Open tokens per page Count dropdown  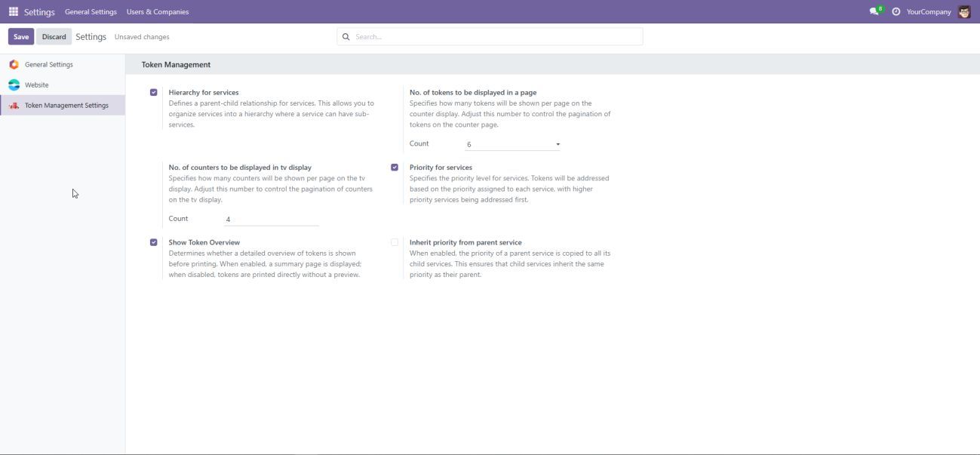tap(513, 144)
